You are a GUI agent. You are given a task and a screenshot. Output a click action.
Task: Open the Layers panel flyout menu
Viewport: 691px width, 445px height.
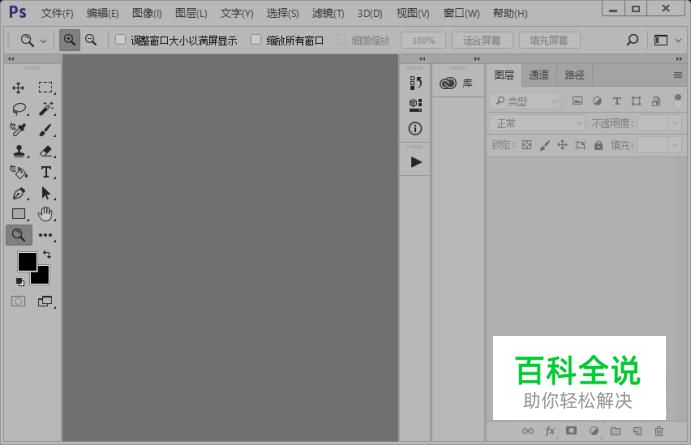point(678,75)
